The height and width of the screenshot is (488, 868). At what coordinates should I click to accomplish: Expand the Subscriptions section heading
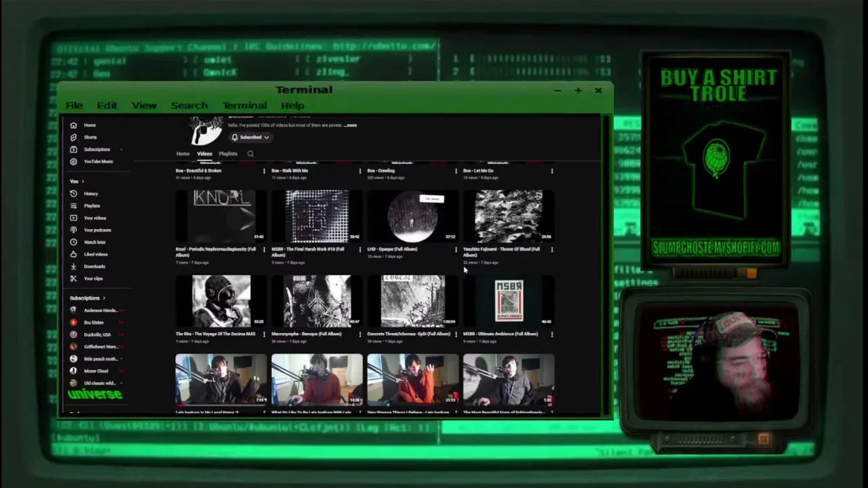[88, 298]
